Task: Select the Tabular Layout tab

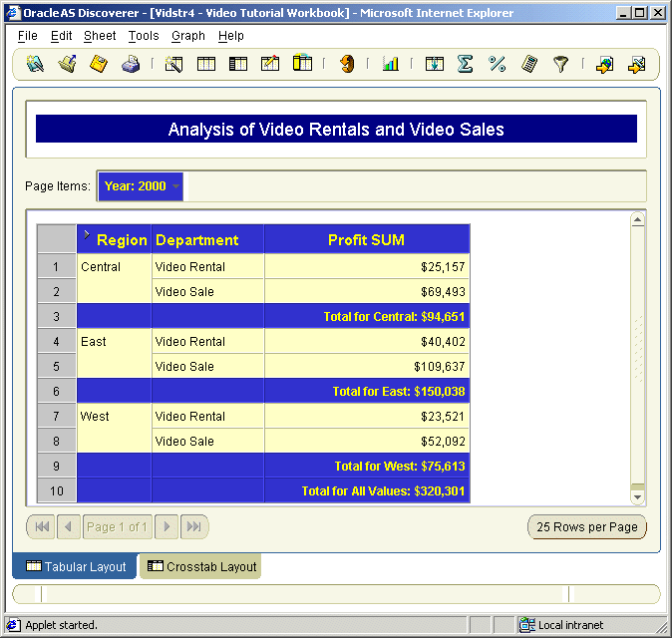Action: (x=75, y=566)
